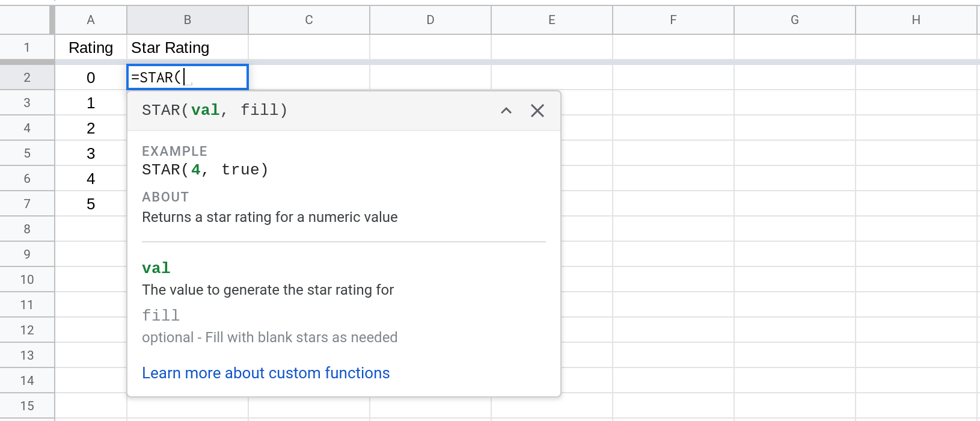This screenshot has width=980, height=421.
Task: Click the 'Star Rating' cell B1
Action: tap(188, 48)
